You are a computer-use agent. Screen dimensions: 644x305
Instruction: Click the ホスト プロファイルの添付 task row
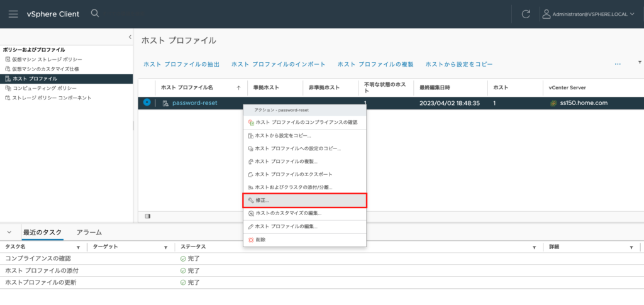322,270
